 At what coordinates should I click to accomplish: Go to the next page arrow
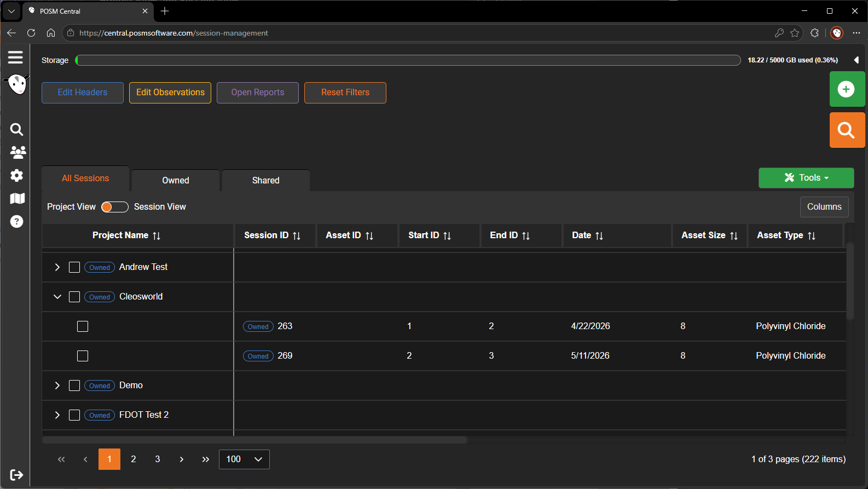(182, 459)
